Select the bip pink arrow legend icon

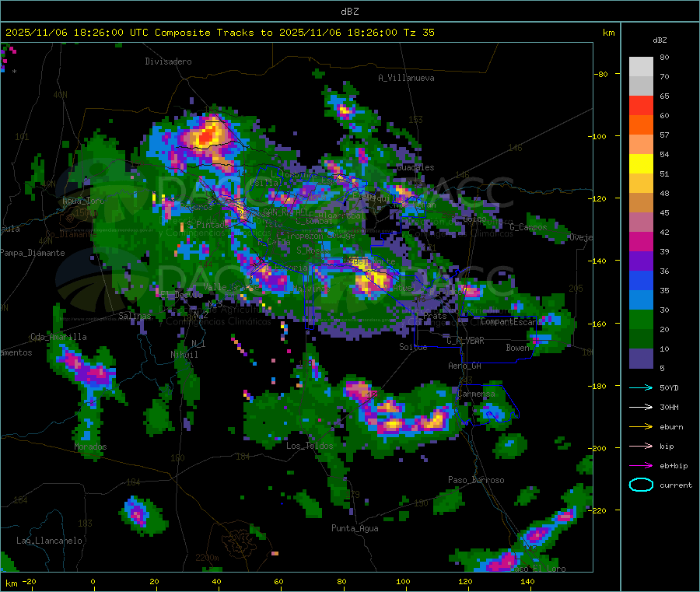641,446
